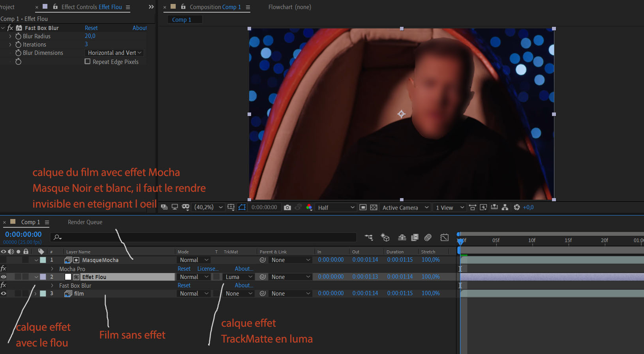
Task: Click the label color swatch of MasqueMocha layer
Action: click(x=43, y=260)
